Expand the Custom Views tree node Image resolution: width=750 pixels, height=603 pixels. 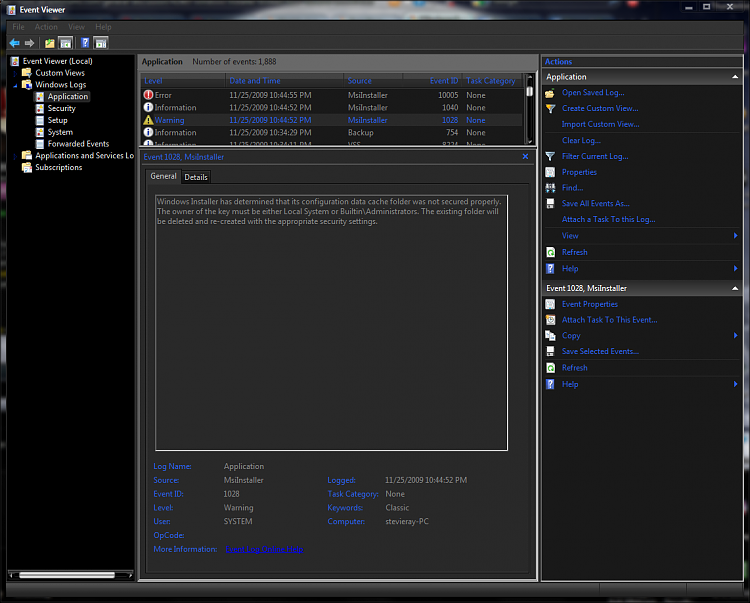tap(15, 73)
